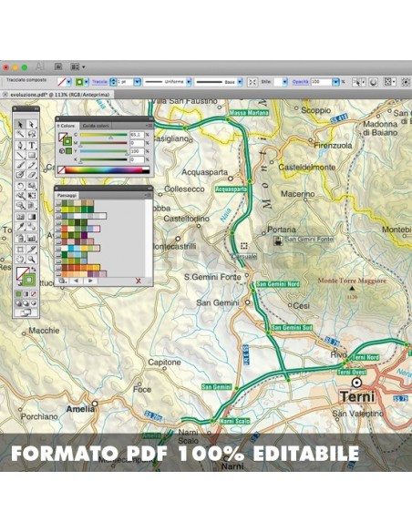Select the Hand tool

[20, 260]
